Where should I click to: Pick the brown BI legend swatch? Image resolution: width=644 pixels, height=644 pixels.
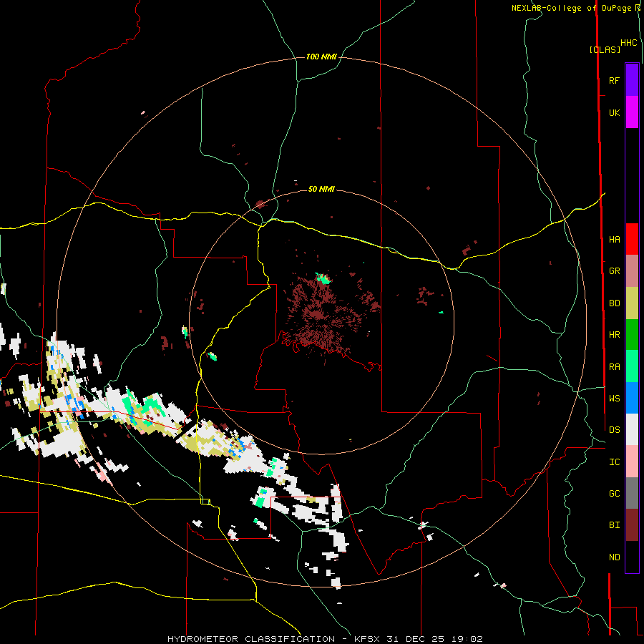tap(632, 525)
